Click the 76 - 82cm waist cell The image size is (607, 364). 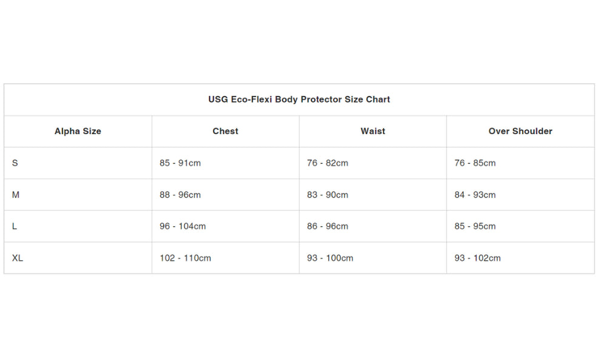point(327,163)
